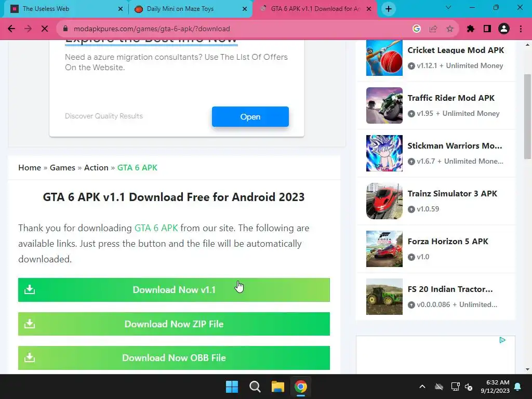Open the taskbar clock and date

[x=495, y=387]
